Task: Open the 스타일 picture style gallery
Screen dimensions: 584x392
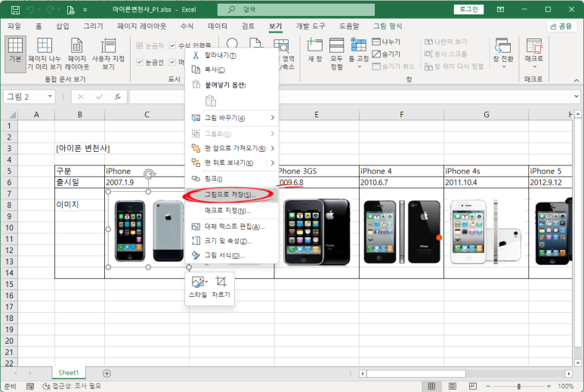Action: click(198, 288)
